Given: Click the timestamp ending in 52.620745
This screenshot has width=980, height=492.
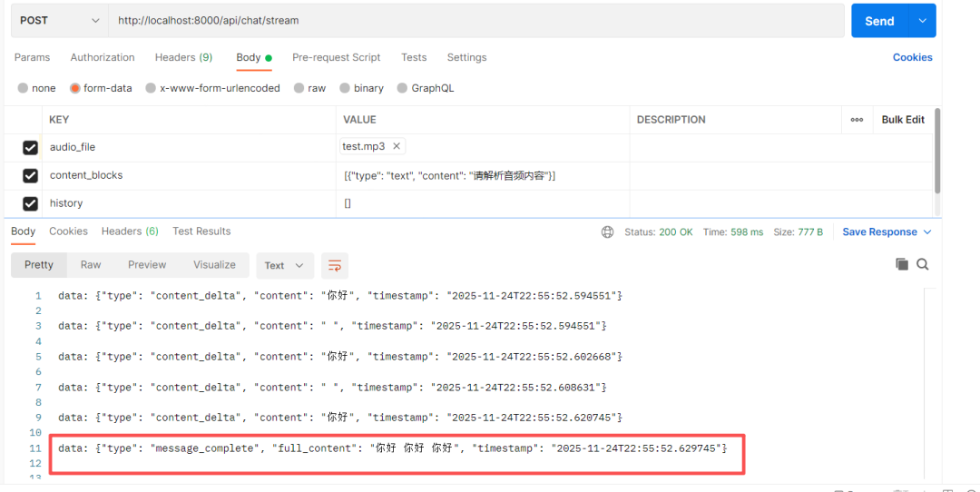Looking at the screenshot, I should (533, 418).
